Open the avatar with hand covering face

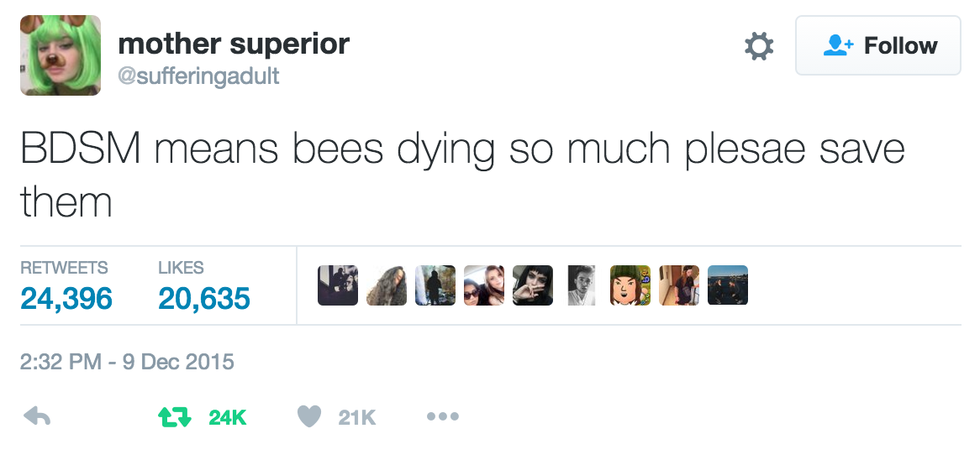coord(532,285)
